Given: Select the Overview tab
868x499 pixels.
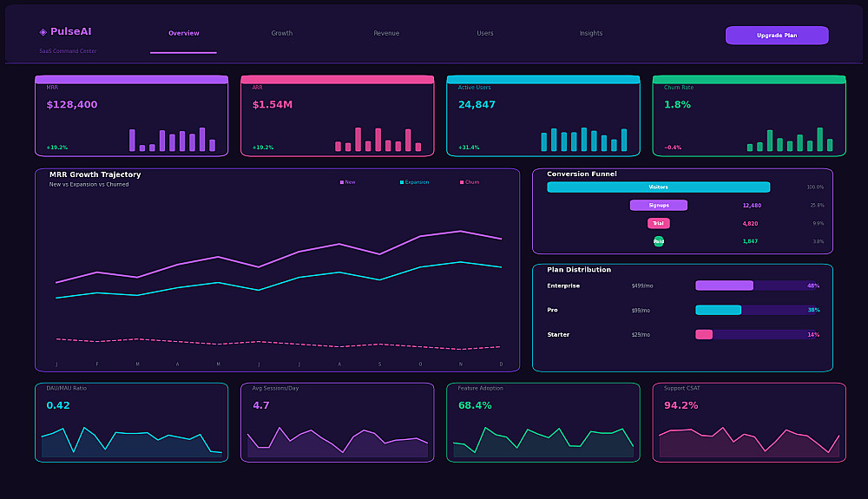Looking at the screenshot, I should click(x=184, y=33).
